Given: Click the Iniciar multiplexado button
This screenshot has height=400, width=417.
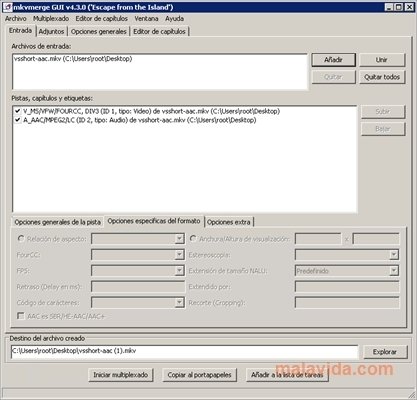Looking at the screenshot, I should 121,375.
